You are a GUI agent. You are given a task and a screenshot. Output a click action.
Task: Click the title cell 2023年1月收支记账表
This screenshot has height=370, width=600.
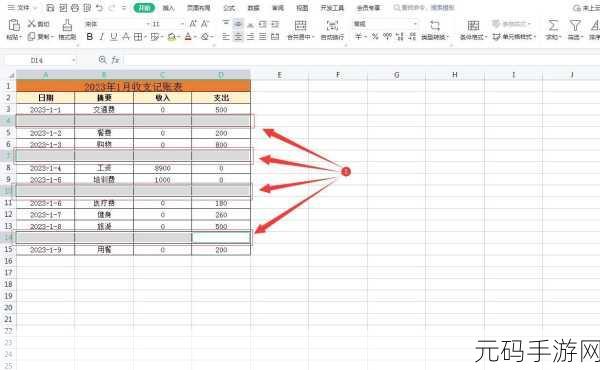pyautogui.click(x=133, y=86)
